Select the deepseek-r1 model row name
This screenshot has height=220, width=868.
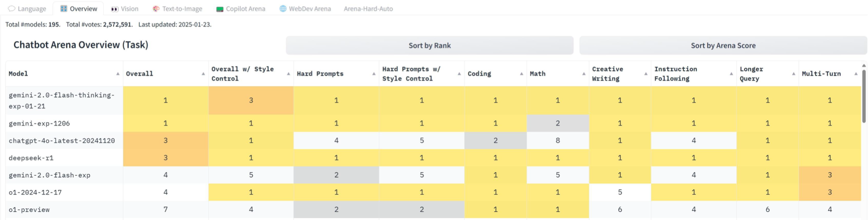31,158
